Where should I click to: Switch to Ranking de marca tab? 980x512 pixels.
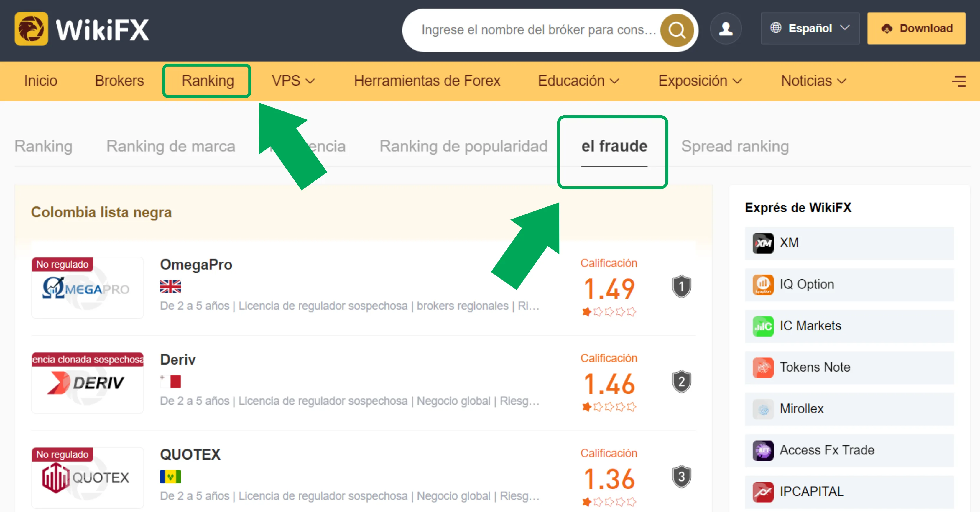point(171,146)
